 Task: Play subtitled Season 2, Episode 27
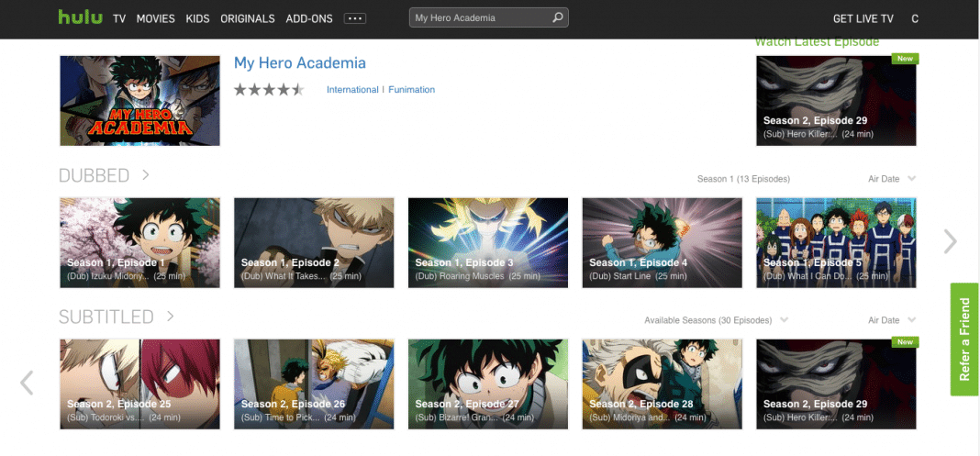488,384
